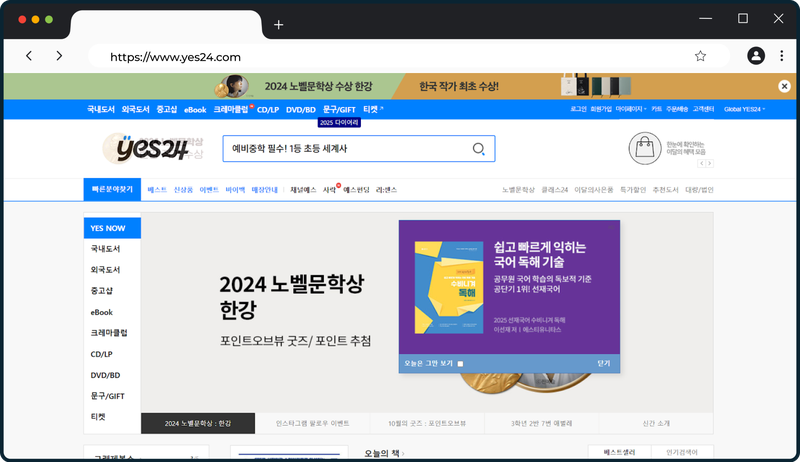This screenshot has height=462, width=800.
Task: Show next benefit with right arrow
Action: [x=710, y=163]
